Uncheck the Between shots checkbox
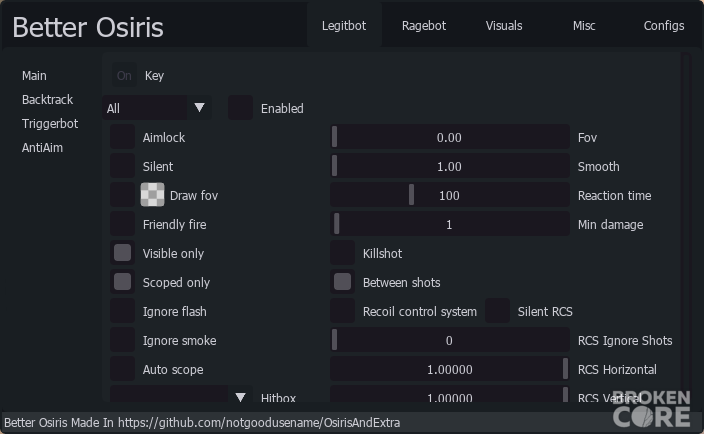 342,282
